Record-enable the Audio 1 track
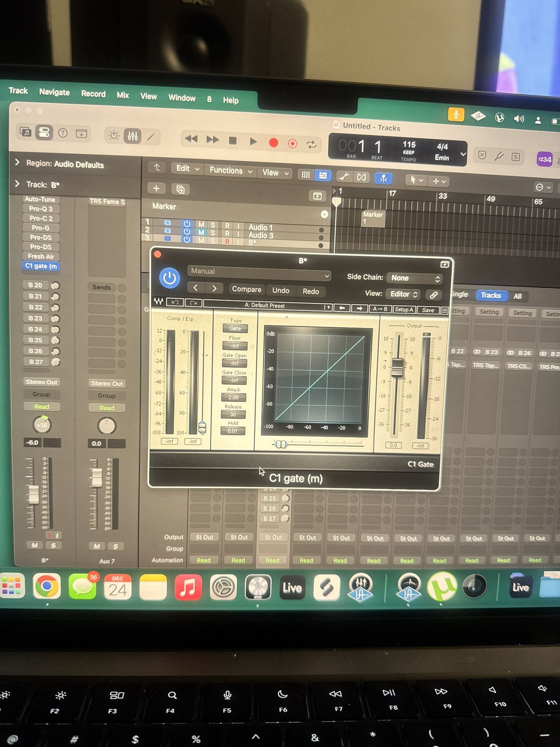 [x=227, y=226]
